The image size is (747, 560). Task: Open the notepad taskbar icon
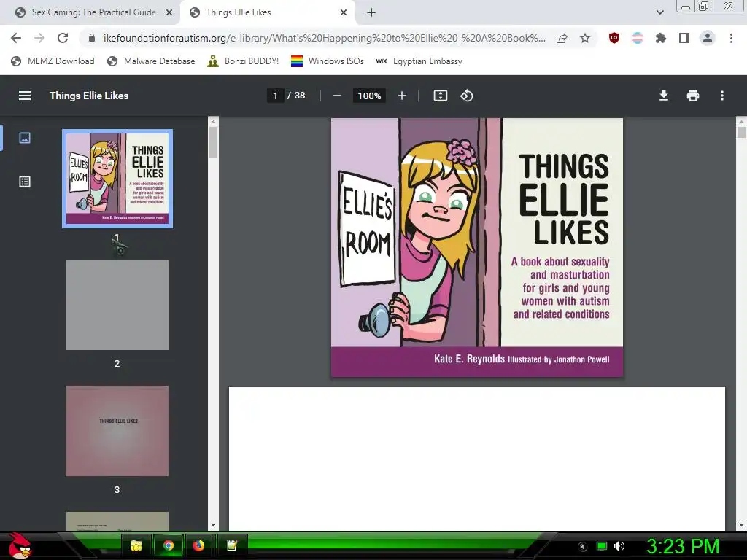pos(231,545)
